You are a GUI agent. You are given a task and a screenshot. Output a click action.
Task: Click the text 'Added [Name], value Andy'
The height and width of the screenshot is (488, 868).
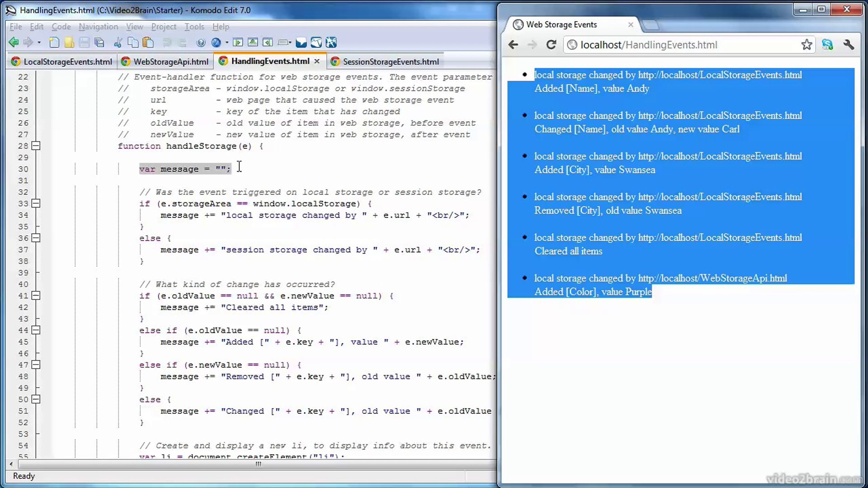592,89
